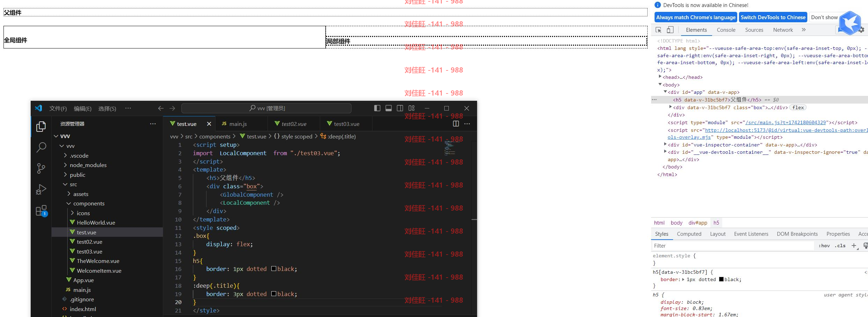
Task: Toggle the .cls class editor
Action: tap(840, 246)
